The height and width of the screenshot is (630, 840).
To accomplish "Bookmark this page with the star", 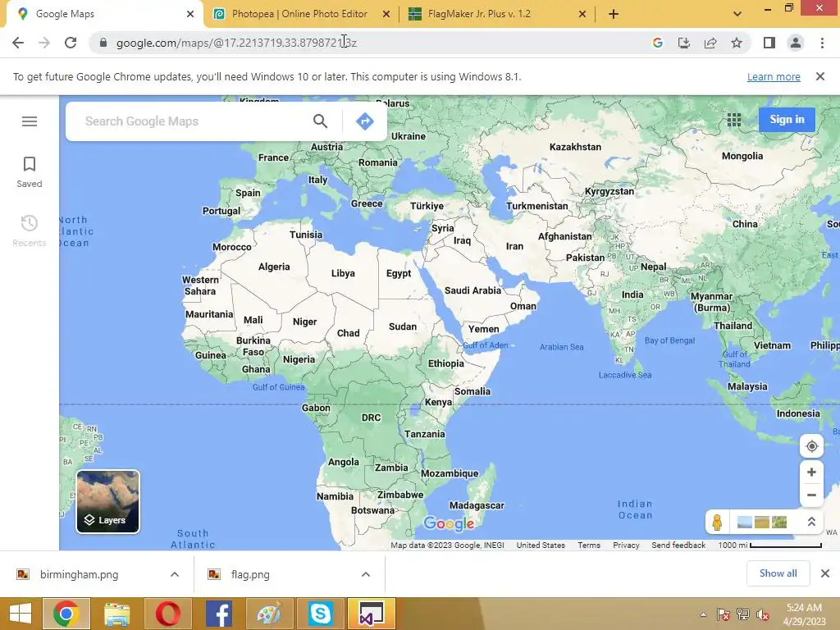I will (x=737, y=43).
